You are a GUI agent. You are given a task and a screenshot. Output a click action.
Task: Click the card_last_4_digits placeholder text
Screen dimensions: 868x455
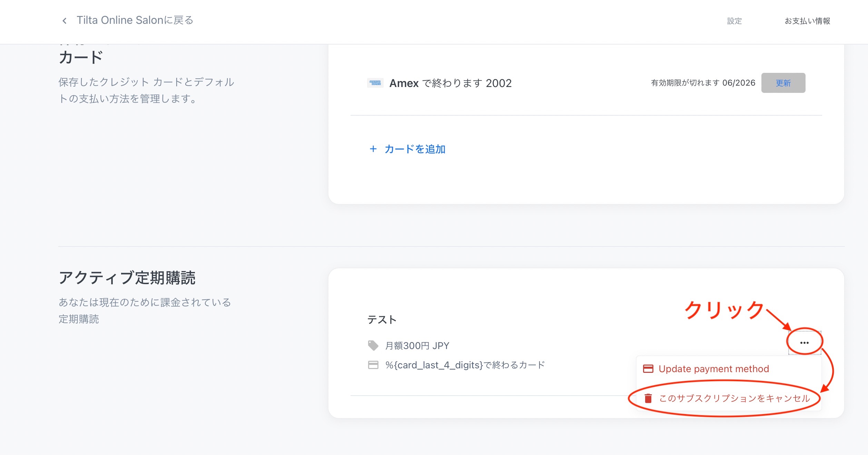pos(465,365)
